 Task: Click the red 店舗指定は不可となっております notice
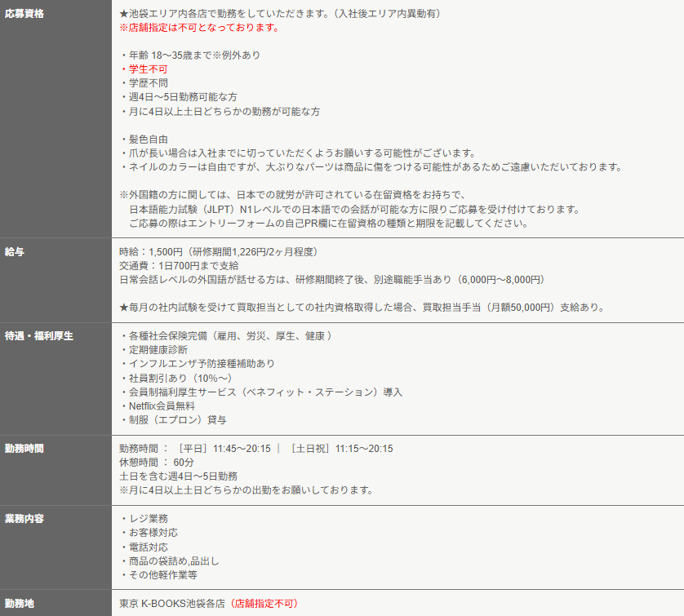click(199, 28)
